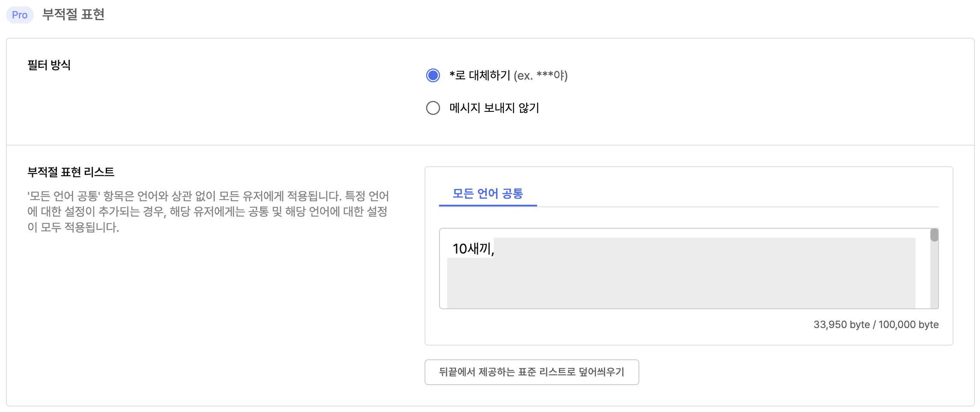
Task: Click the "필터 방식" section label
Action: coord(49,65)
